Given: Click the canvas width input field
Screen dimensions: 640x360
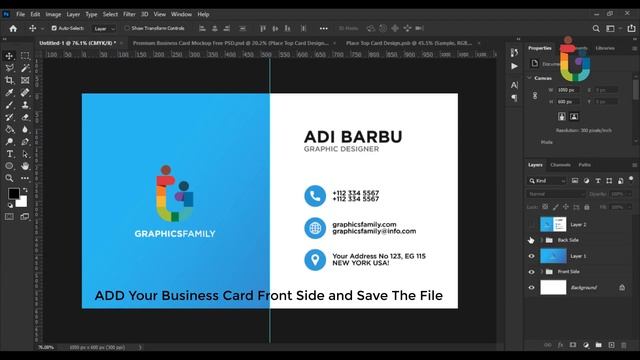Looking at the screenshot, I should 569,90.
